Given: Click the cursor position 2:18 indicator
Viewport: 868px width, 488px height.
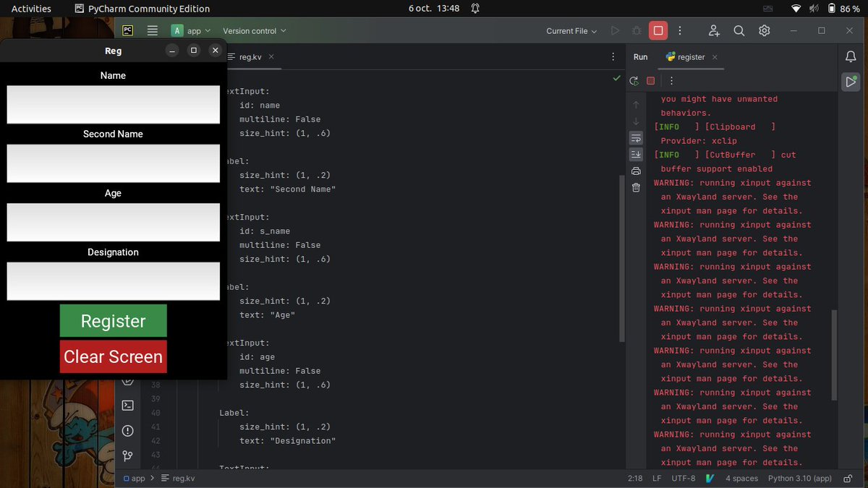Looking at the screenshot, I should point(636,479).
